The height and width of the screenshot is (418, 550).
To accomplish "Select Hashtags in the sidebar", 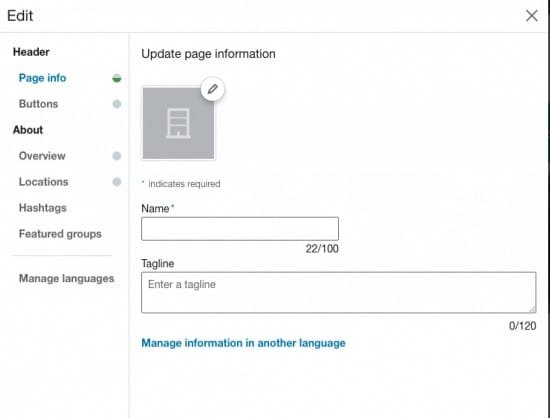I will coord(43,208).
